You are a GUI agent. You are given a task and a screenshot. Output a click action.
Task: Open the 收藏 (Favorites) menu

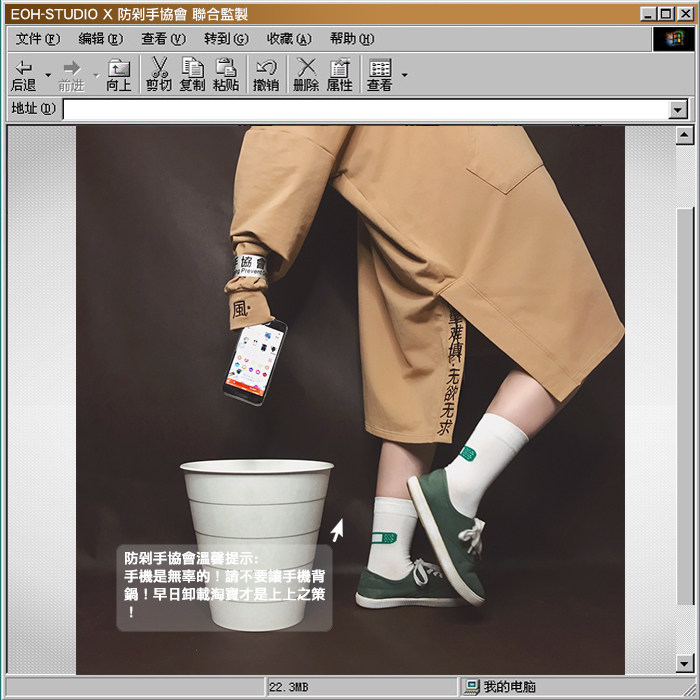(x=288, y=39)
